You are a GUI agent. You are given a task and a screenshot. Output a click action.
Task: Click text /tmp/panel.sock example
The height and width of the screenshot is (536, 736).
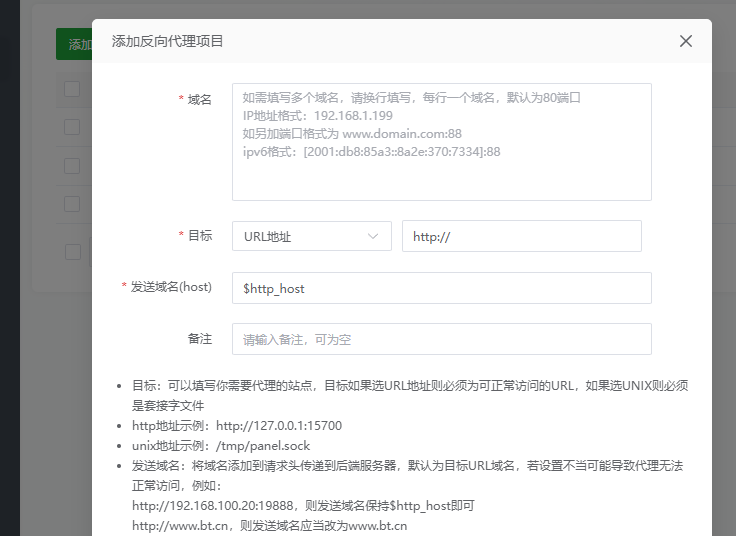(x=263, y=445)
